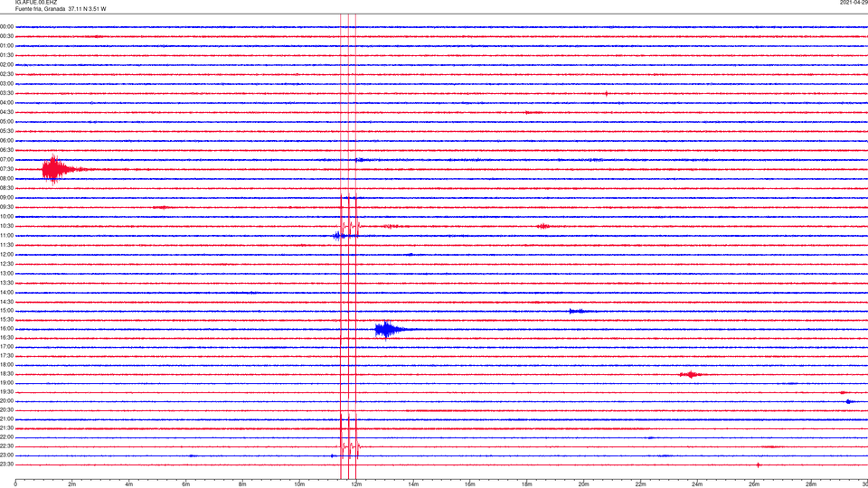The width and height of the screenshot is (868, 488).
Task: Select the 07:00 trace time label
Action: 6,159
